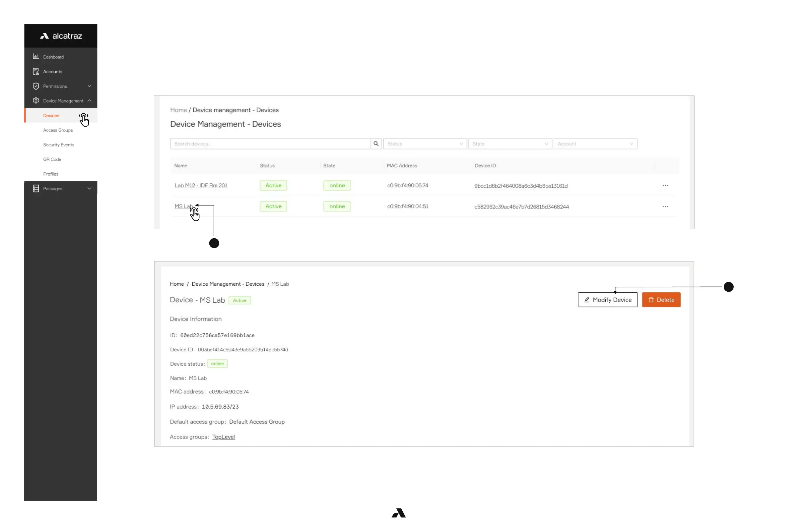Viewport: 812px width, 525px height.
Task: Click the Modify Device button
Action: pyautogui.click(x=607, y=300)
